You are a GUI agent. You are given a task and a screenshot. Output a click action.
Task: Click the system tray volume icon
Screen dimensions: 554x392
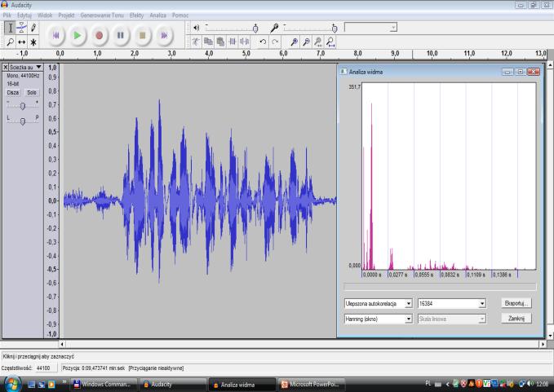pyautogui.click(x=530, y=384)
